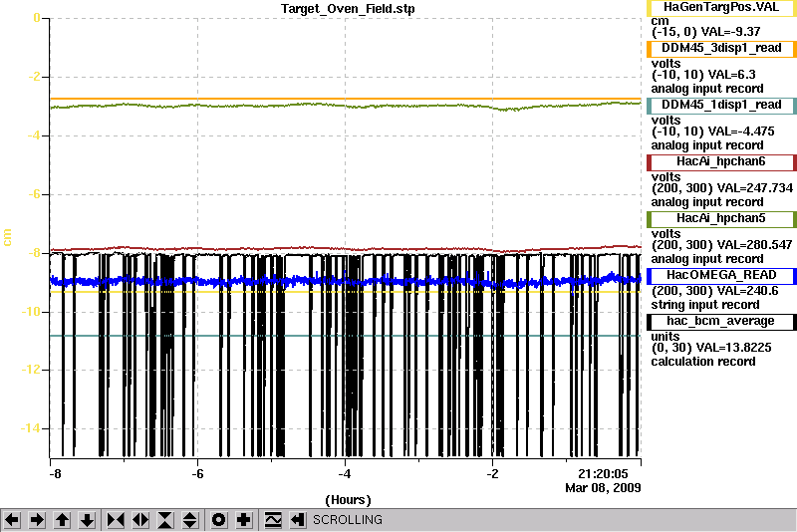Viewport: 797px width, 532px height.
Task: Select the HacOMEGA_READ legend entry
Action: pyautogui.click(x=721, y=275)
